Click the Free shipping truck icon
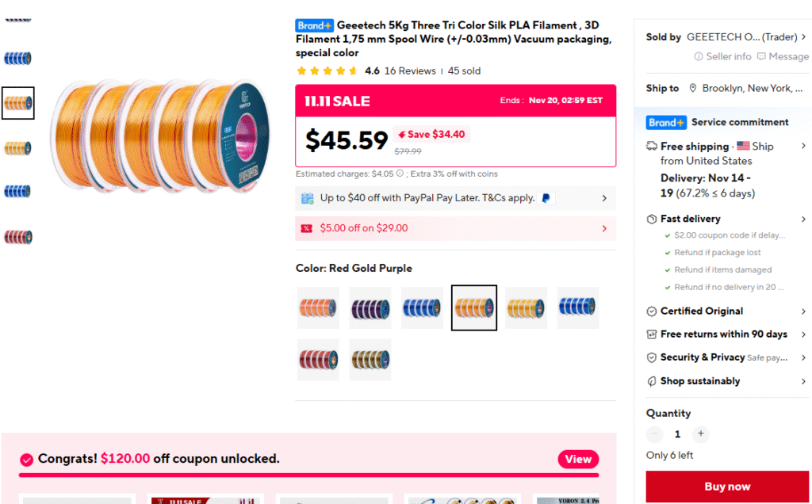812x504 pixels. pos(652,147)
